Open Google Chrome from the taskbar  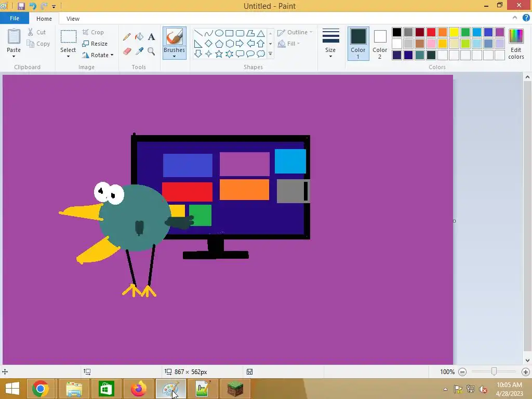coord(41,389)
